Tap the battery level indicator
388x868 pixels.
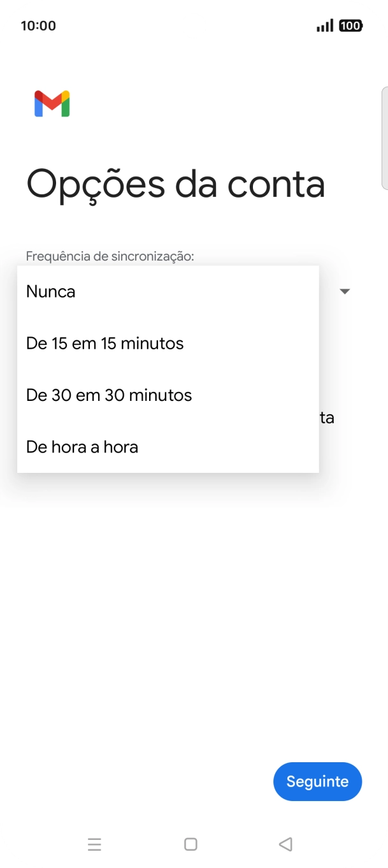[x=351, y=25]
